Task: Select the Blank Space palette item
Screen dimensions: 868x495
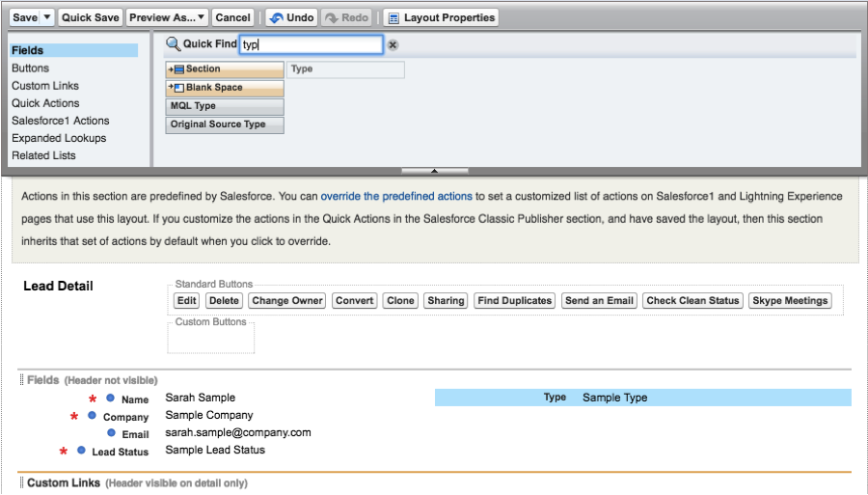Action: [225, 88]
